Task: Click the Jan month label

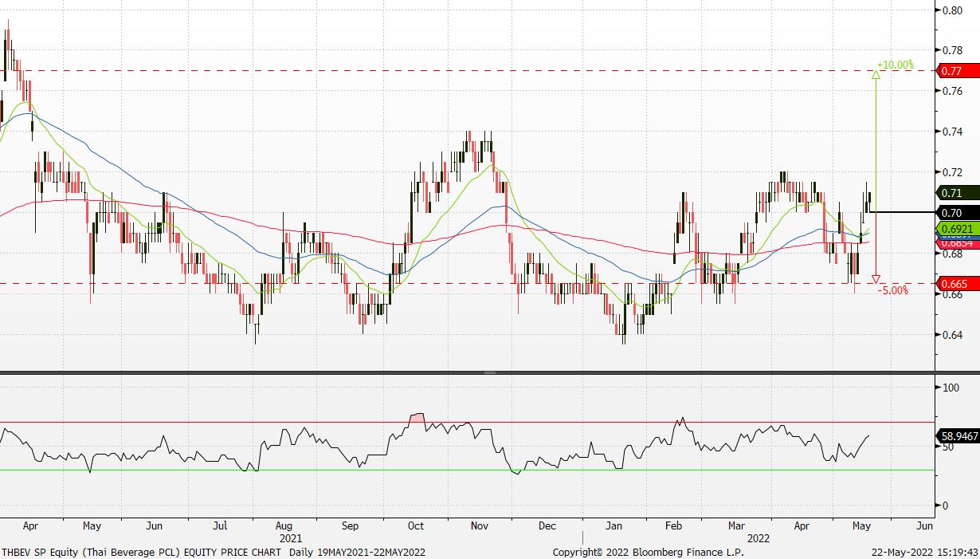Action: [613, 526]
